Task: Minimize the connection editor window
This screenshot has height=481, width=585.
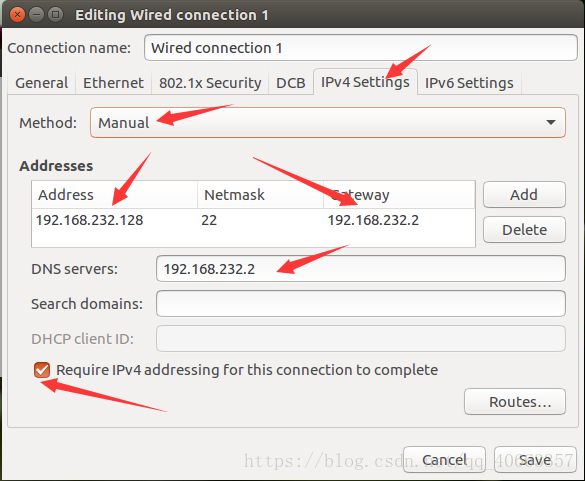Action: [37, 15]
